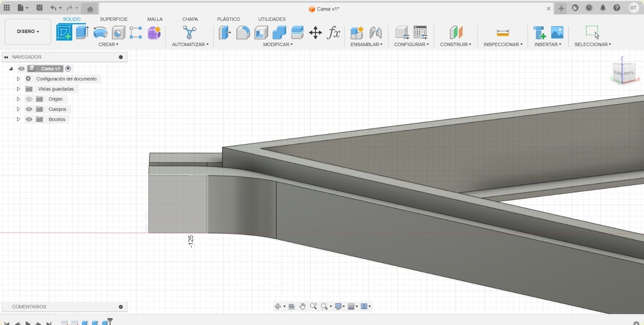This screenshot has height=325, width=644.
Task: Expand the Bocetos tree node
Action: pyautogui.click(x=18, y=119)
